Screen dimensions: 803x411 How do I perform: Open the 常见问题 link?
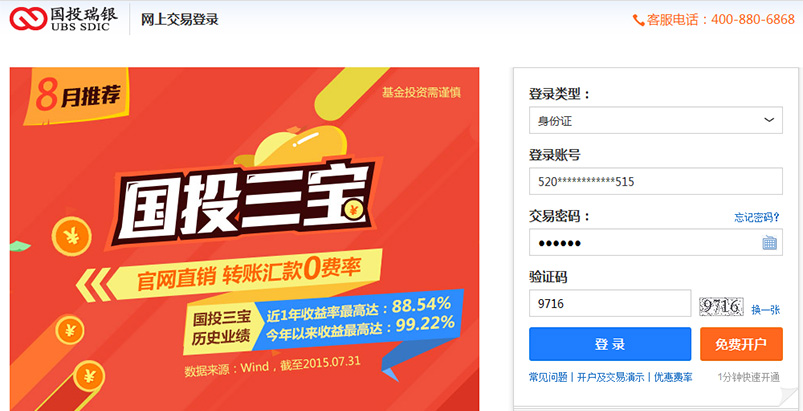click(x=548, y=377)
